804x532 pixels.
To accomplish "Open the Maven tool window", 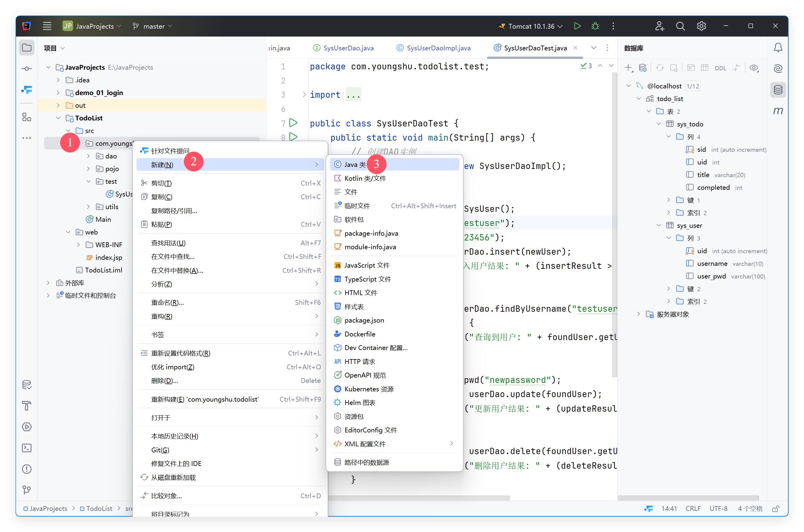I will pos(778,111).
